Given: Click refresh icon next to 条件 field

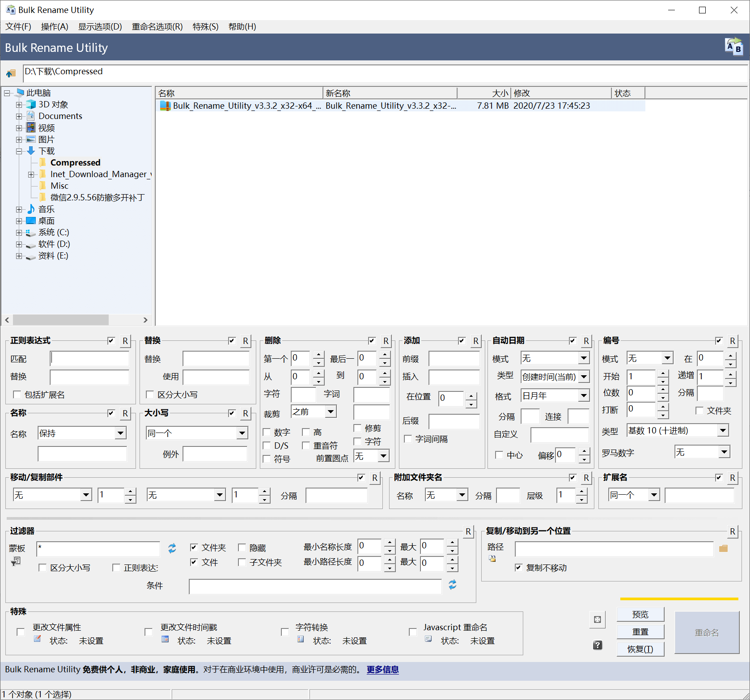Looking at the screenshot, I should 453,585.
